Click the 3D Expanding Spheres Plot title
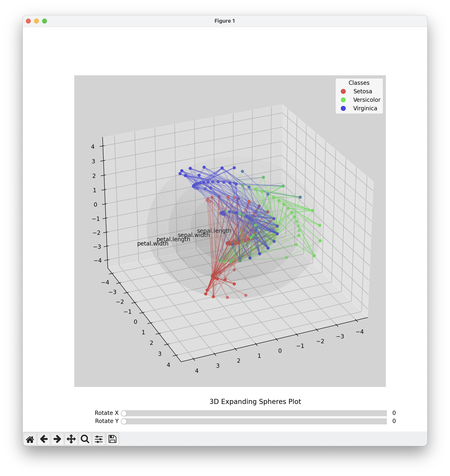This screenshot has width=450, height=476. [255, 402]
